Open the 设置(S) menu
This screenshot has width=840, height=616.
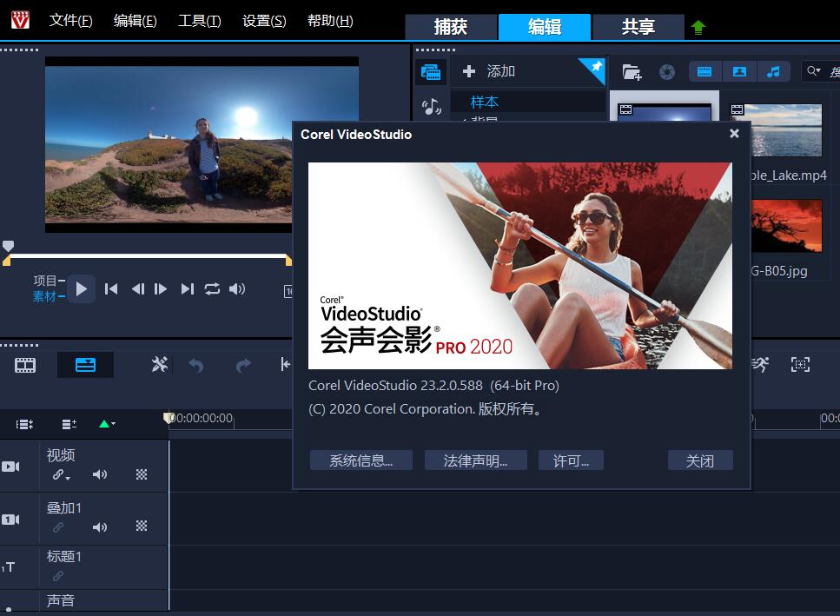264,21
